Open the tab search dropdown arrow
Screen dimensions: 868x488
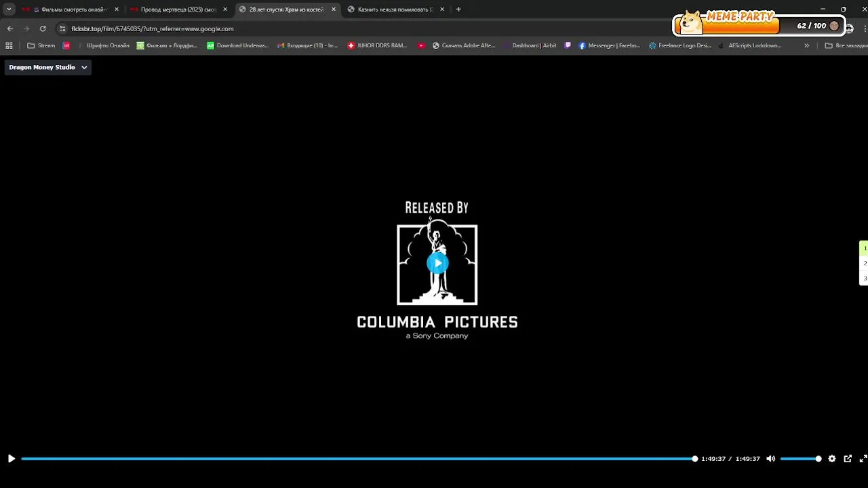(x=9, y=9)
